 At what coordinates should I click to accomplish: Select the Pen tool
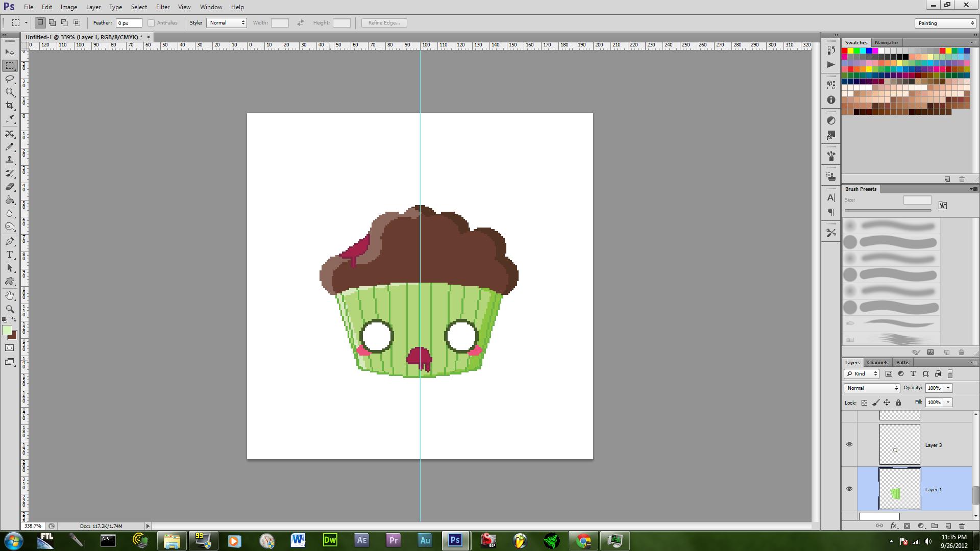10,241
